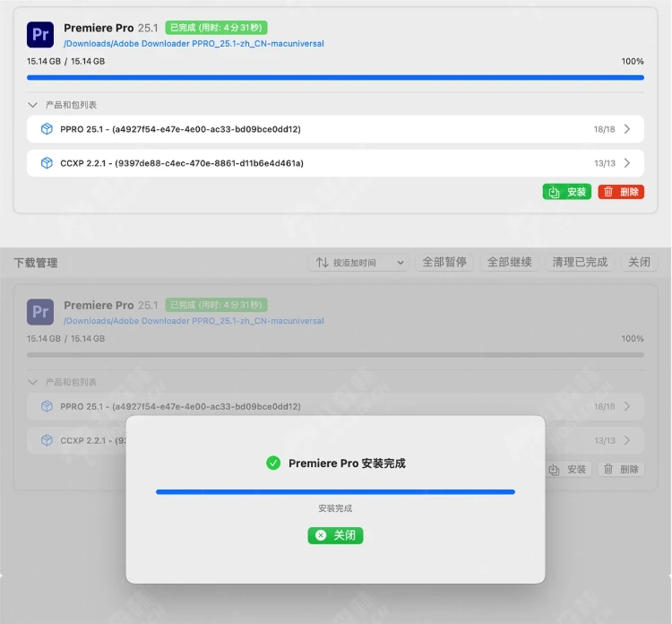The height and width of the screenshot is (624, 672).
Task: Click the 13/13 count in top card
Action: pos(605,163)
